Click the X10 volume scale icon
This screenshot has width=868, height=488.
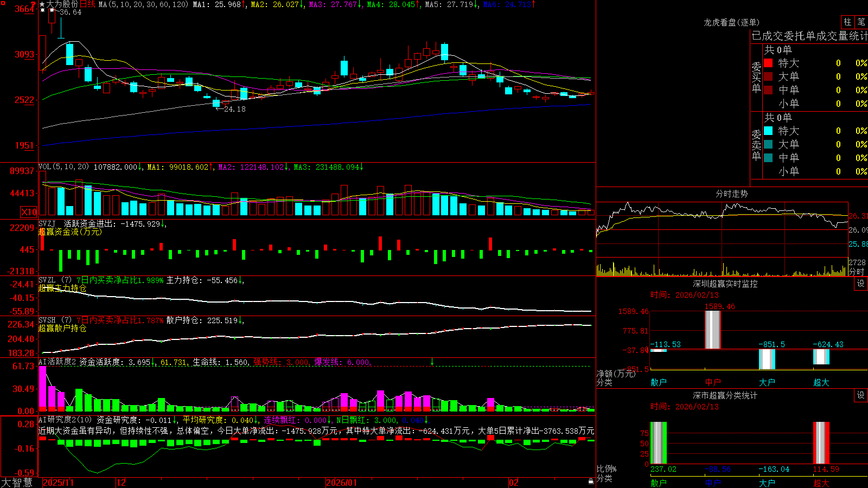click(29, 212)
